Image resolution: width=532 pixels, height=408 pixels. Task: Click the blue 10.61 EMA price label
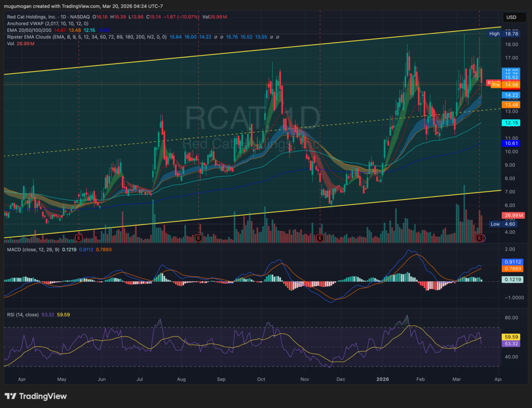point(511,143)
